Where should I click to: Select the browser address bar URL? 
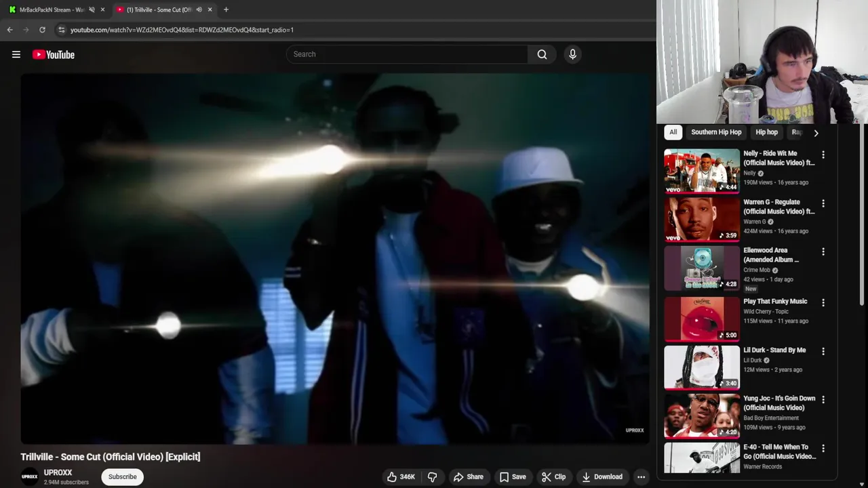click(x=182, y=30)
